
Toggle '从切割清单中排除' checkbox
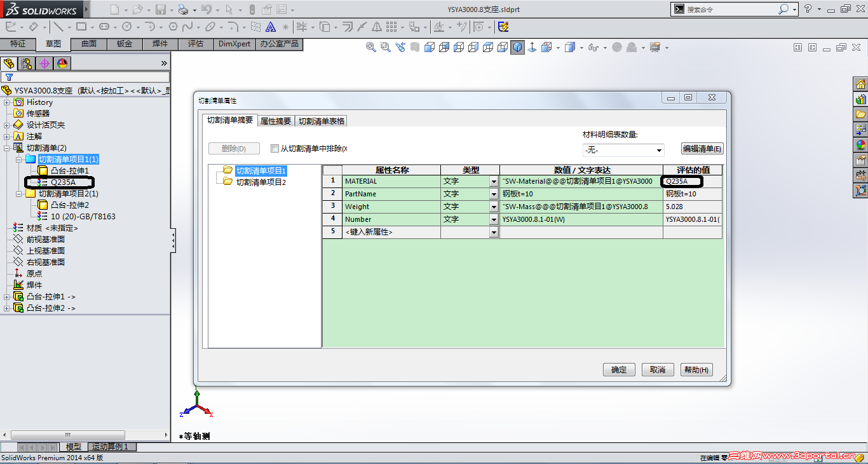(275, 148)
